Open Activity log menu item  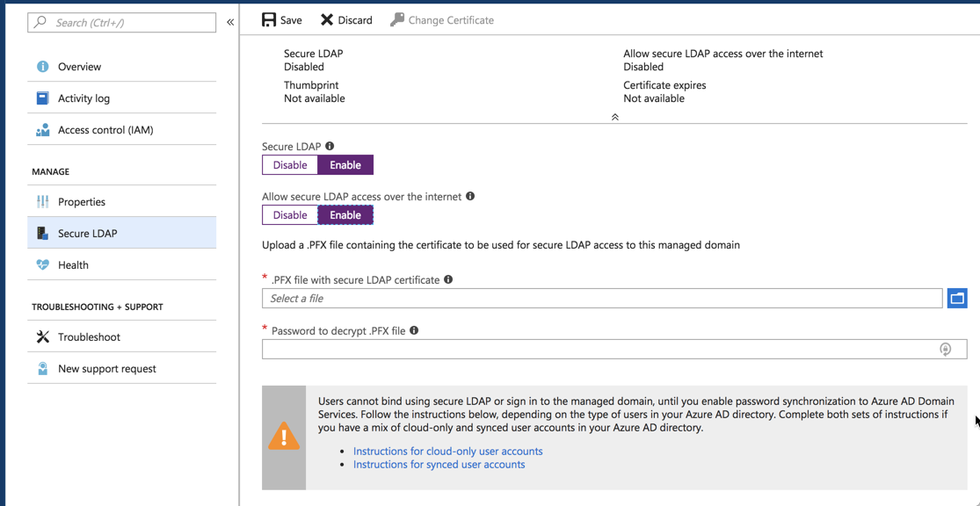click(122, 98)
